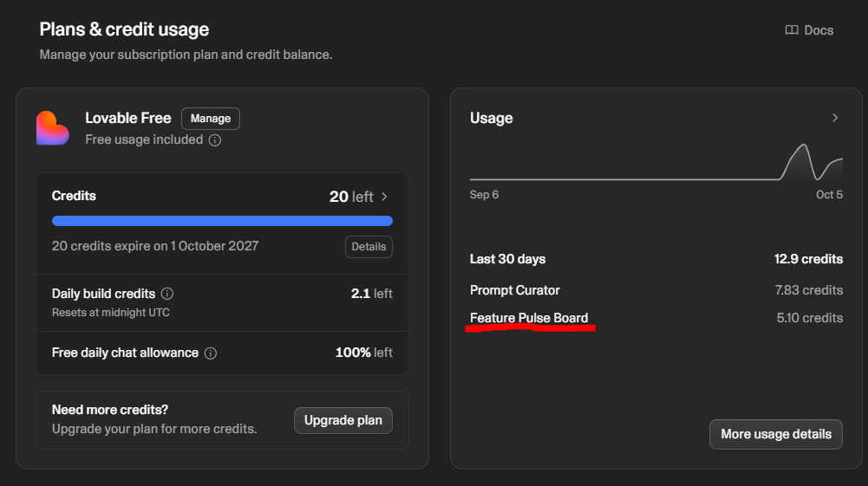Open the Usage panel chevron arrow

click(x=835, y=118)
